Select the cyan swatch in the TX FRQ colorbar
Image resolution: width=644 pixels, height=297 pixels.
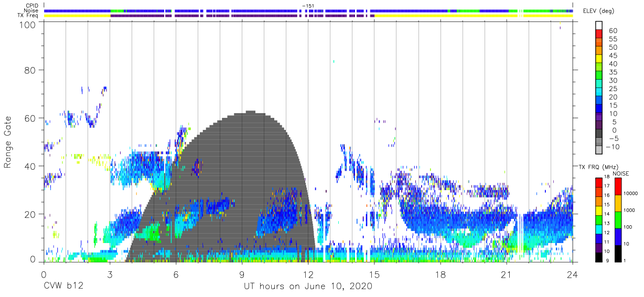[x=598, y=229]
